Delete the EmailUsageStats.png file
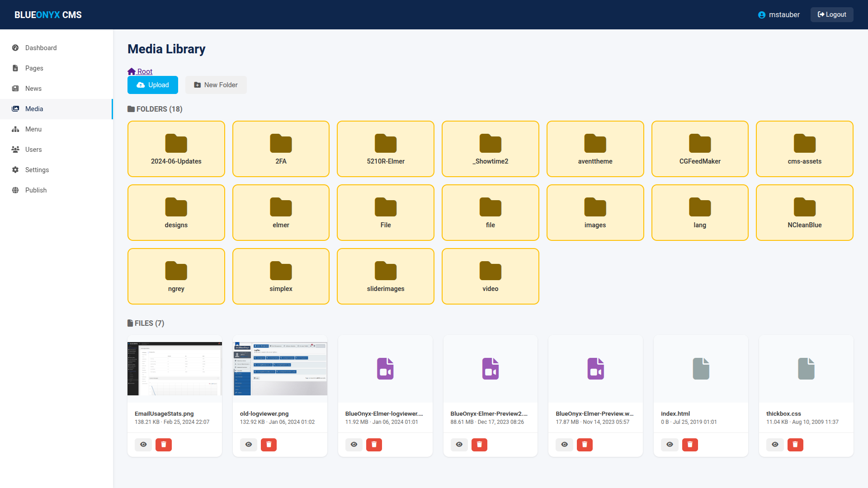868x488 pixels. coord(163,445)
